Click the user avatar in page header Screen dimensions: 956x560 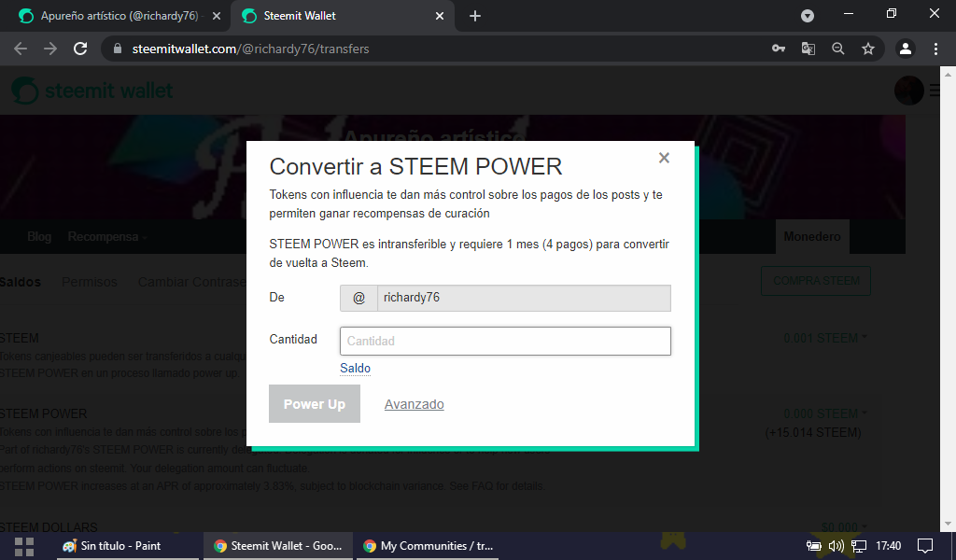point(909,91)
